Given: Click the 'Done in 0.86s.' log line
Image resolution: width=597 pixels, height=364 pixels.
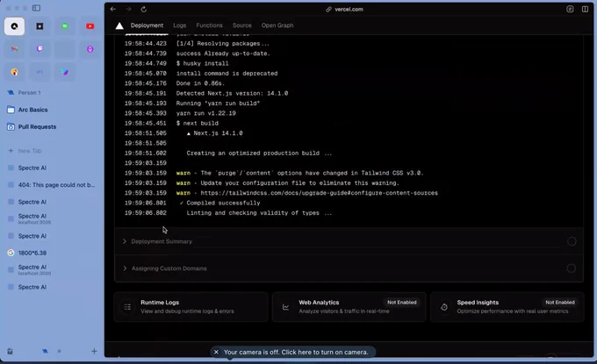Looking at the screenshot, I should tap(200, 83).
